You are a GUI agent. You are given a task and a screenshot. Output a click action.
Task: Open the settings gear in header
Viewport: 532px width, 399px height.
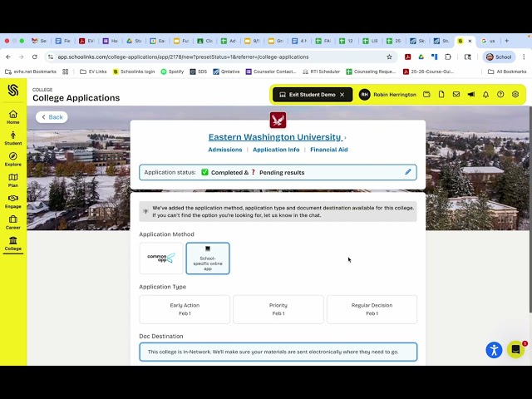pyautogui.click(x=515, y=94)
